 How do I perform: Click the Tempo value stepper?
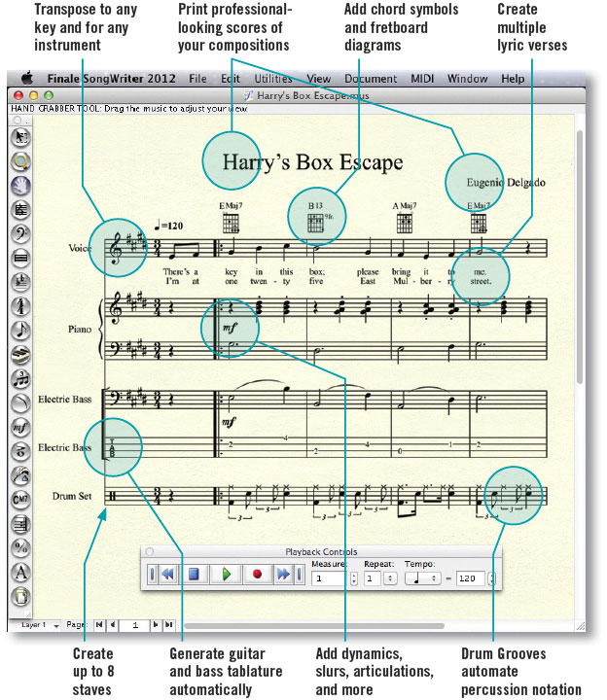tap(491, 578)
